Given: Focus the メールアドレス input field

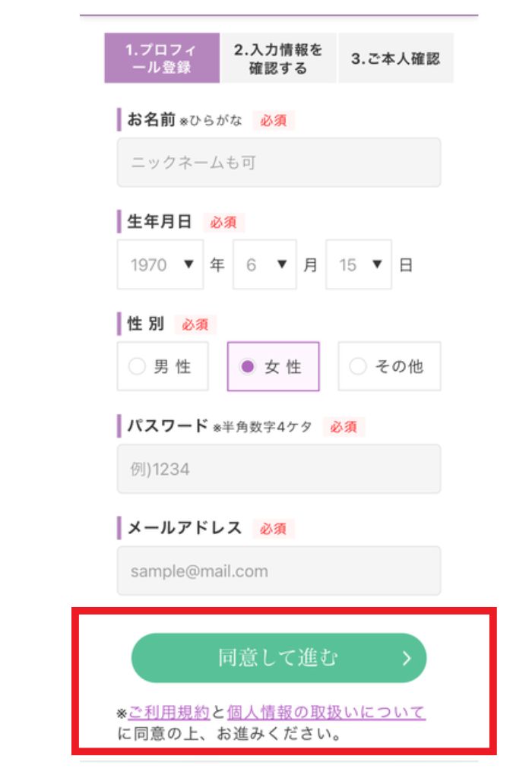Looking at the screenshot, I should [x=278, y=571].
